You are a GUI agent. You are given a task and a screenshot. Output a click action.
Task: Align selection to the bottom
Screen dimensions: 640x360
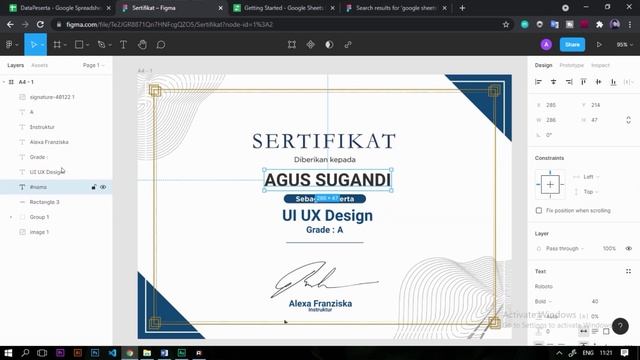point(613,82)
